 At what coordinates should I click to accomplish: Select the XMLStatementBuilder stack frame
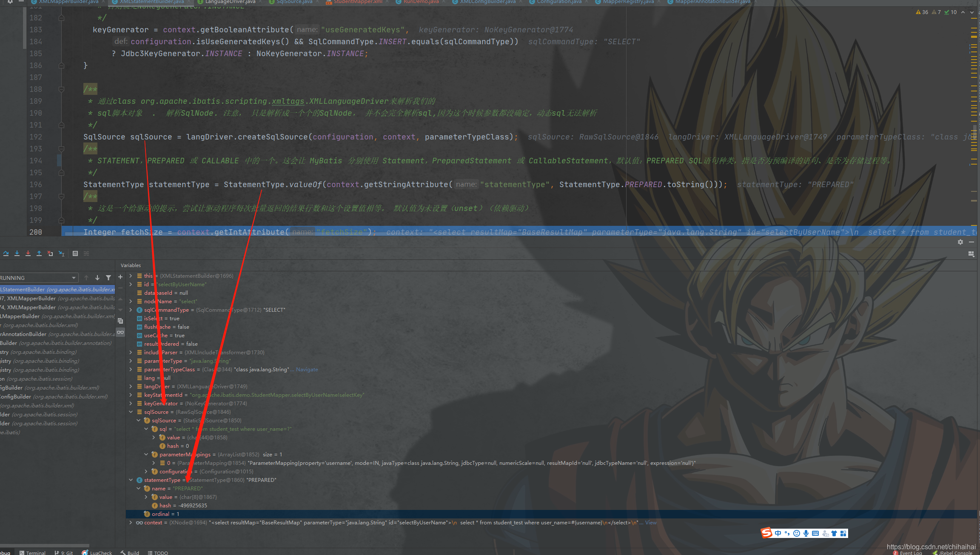(57, 289)
